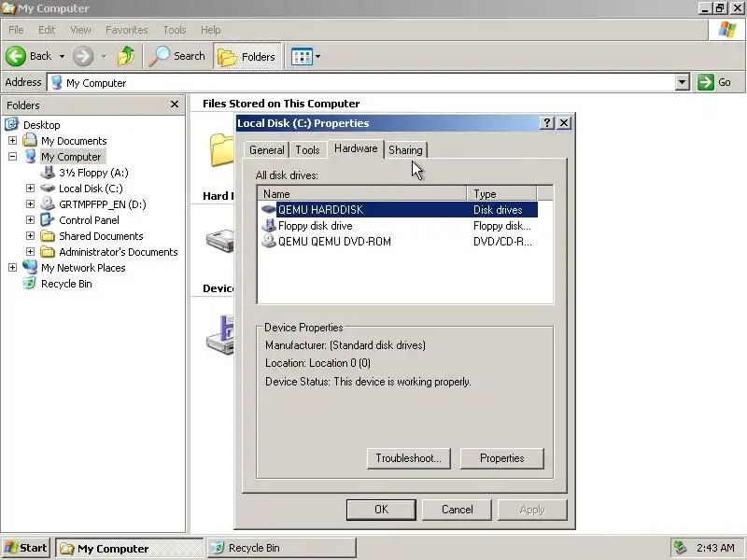This screenshot has width=747, height=560.
Task: Expand Local Disk (C:) tree node
Action: (x=30, y=189)
